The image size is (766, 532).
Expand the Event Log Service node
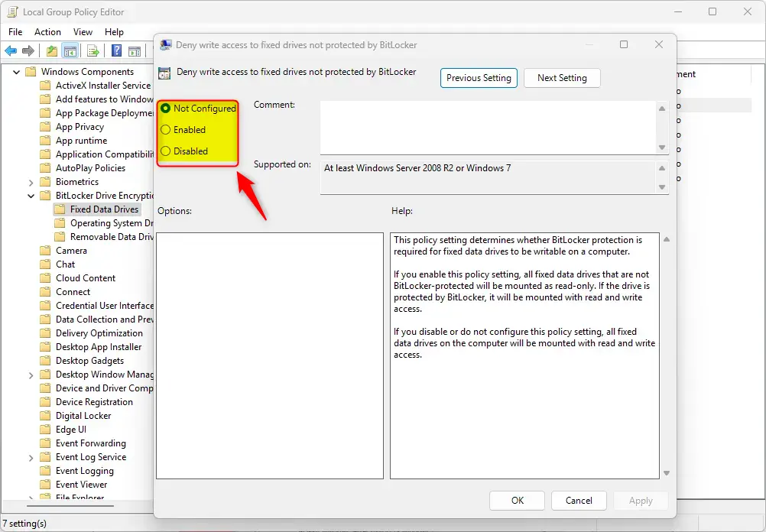point(31,458)
